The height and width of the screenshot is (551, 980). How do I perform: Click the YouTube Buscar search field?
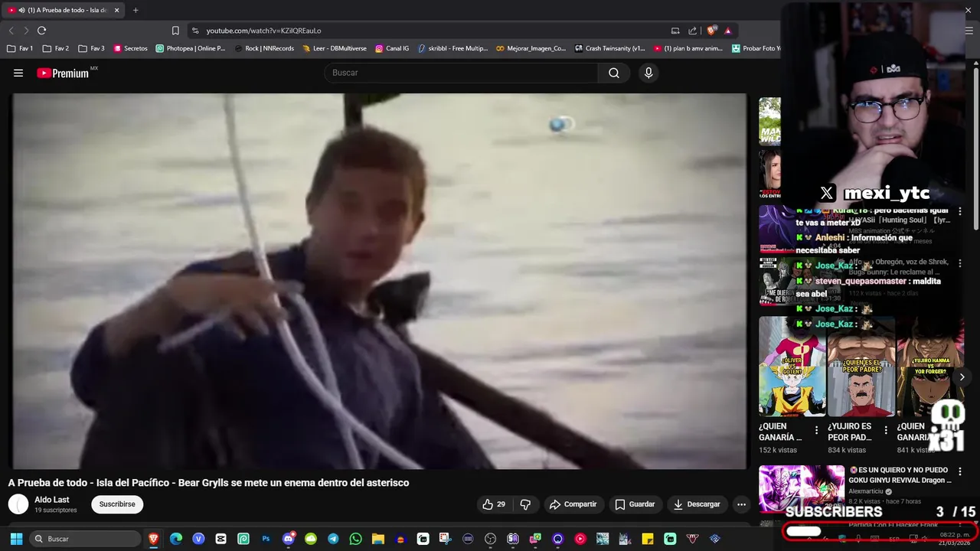pyautogui.click(x=462, y=73)
